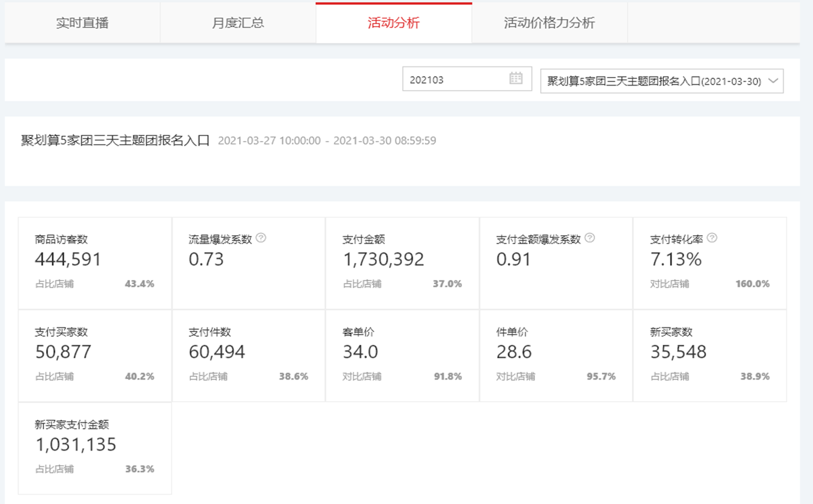The width and height of the screenshot is (813, 504).
Task: Click the 95.7% comparison under 件单价
Action: click(601, 376)
